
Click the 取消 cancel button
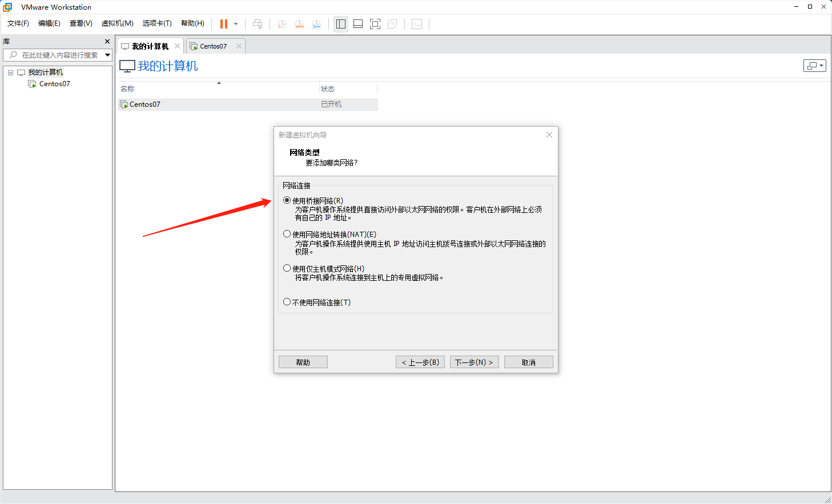(x=529, y=362)
